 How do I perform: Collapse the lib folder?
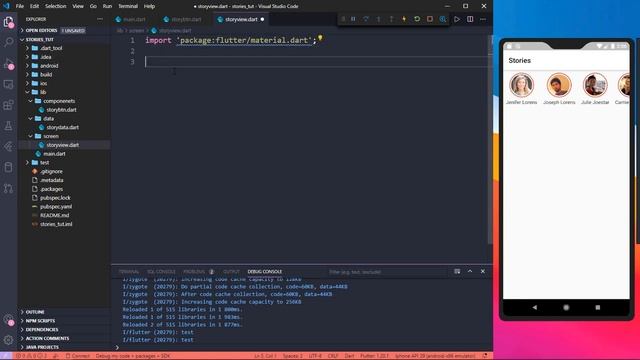point(43,92)
